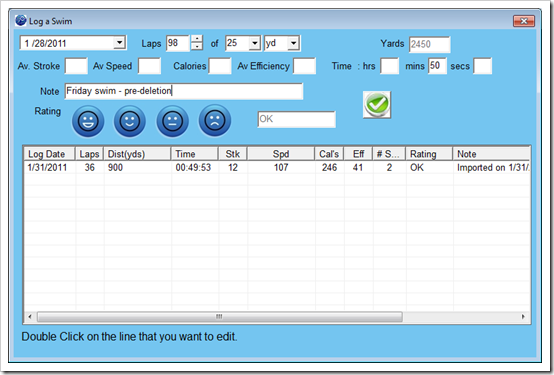Pick the sad face rating icon

pyautogui.click(x=215, y=121)
